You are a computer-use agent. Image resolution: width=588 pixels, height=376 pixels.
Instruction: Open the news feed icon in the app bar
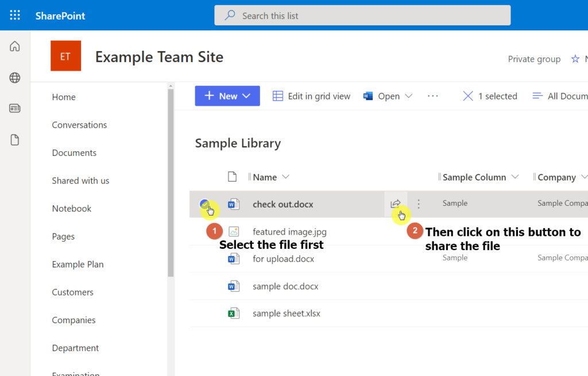pyautogui.click(x=14, y=109)
